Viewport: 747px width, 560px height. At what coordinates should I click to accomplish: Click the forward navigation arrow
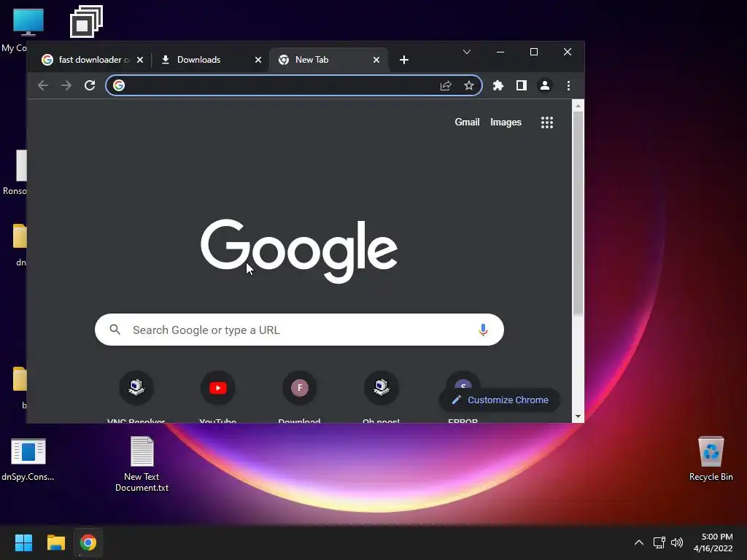66,85
